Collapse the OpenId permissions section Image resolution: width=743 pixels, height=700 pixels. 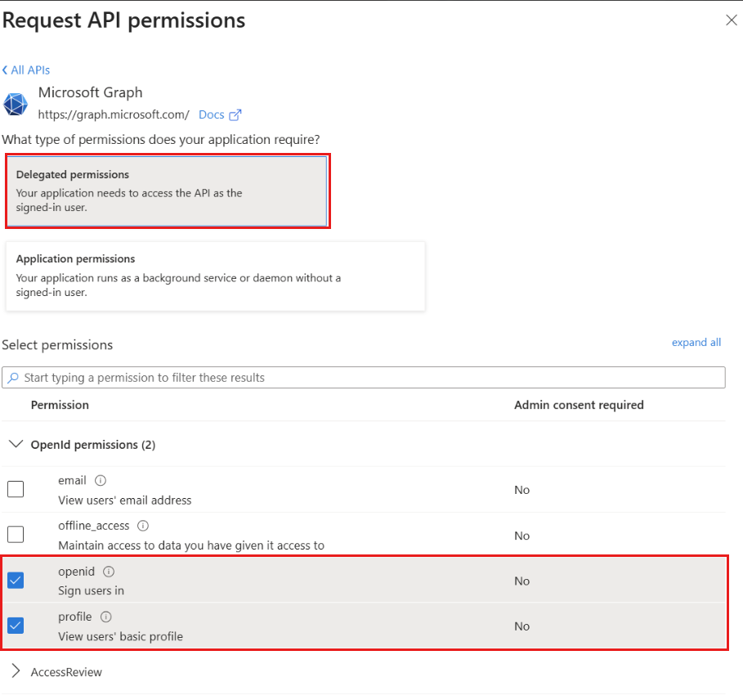tap(17, 444)
